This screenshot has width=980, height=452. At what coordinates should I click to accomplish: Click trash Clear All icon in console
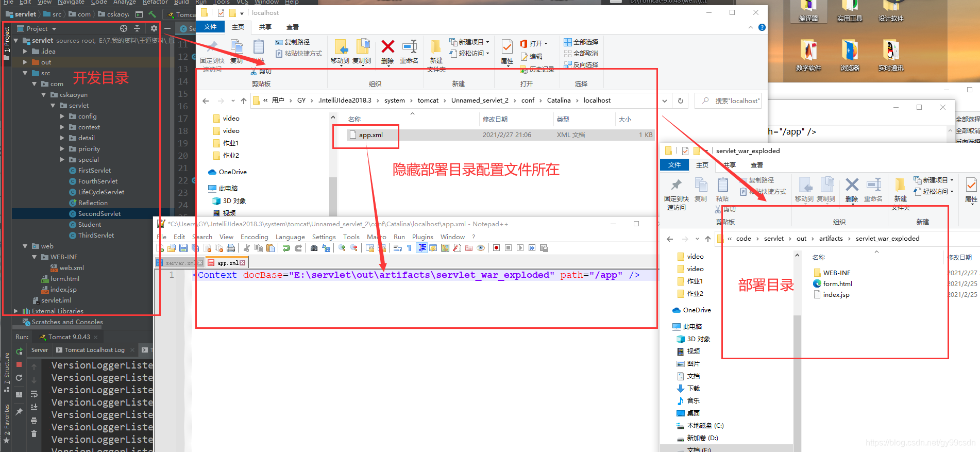[33, 433]
